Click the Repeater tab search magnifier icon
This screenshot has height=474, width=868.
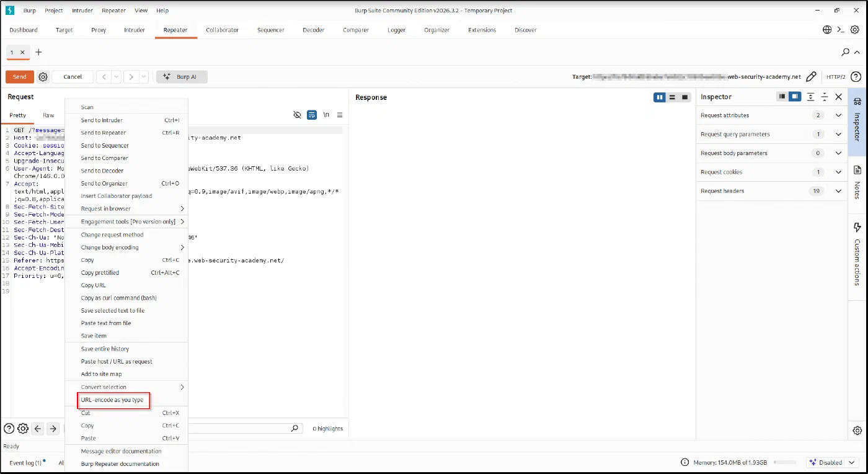click(x=846, y=53)
